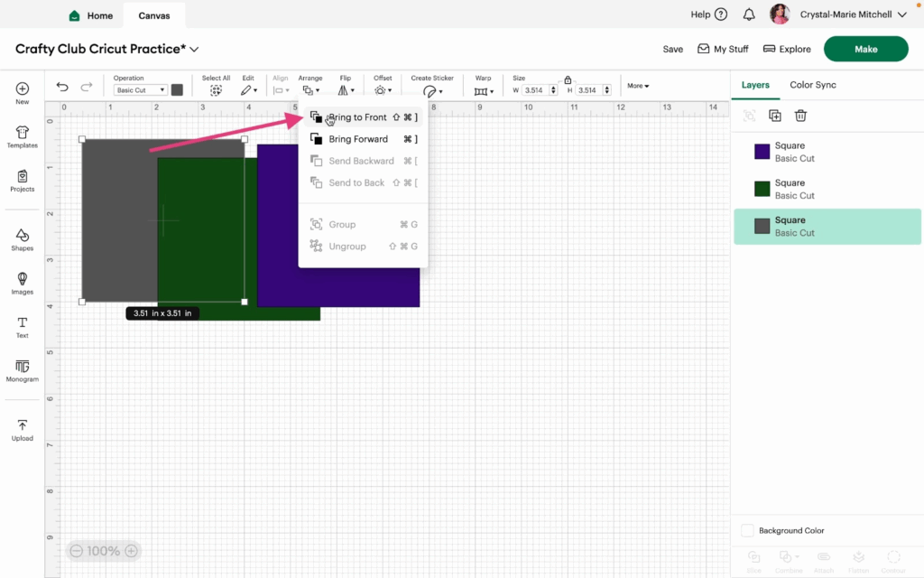
Task: Choose Send to Back menu entry
Action: tap(364, 182)
